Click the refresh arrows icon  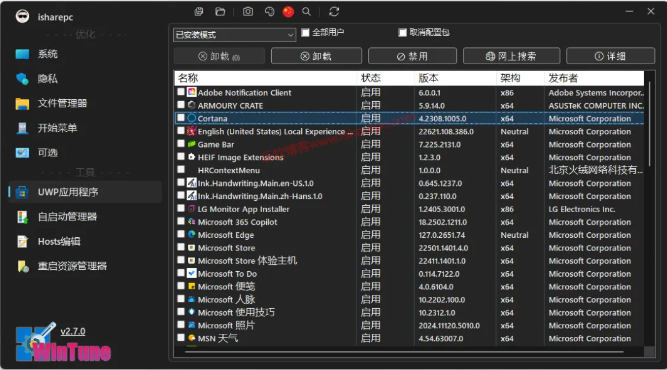pyautogui.click(x=334, y=12)
